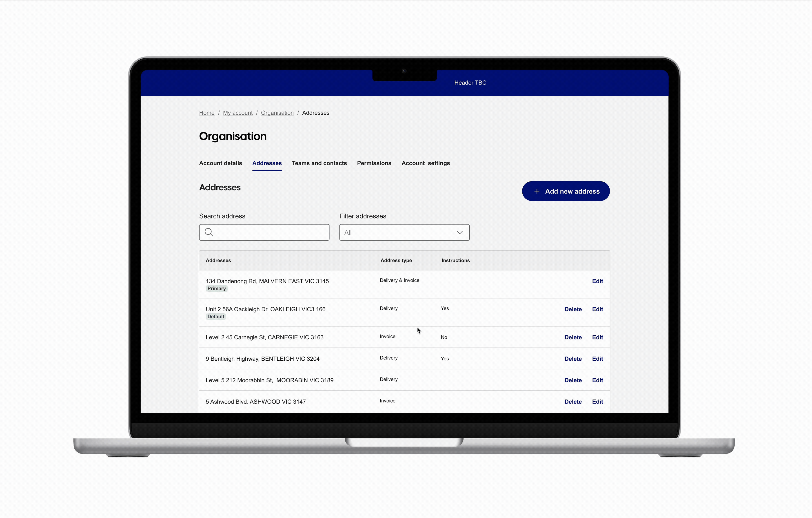The image size is (812, 518).
Task: Click the magnifier icon in Search address
Action: click(209, 232)
